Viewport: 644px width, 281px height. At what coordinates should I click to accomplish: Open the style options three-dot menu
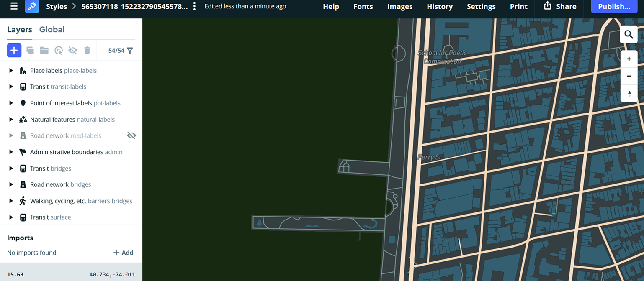pyautogui.click(x=194, y=6)
